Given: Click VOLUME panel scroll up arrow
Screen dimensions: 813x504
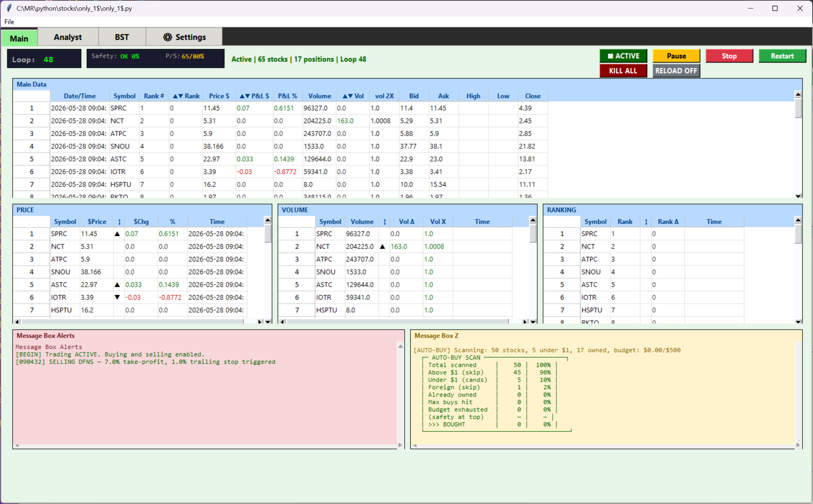Looking at the screenshot, I should click(533, 220).
